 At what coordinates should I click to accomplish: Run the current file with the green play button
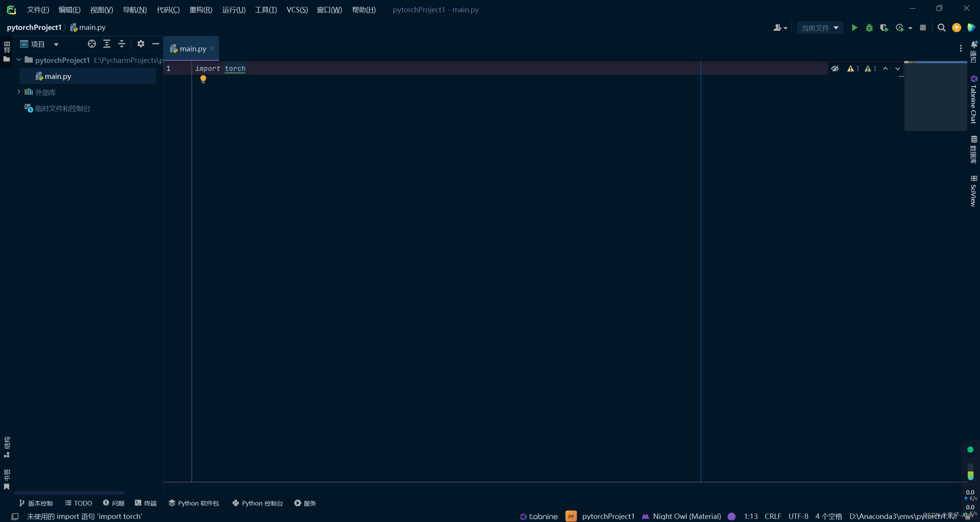[x=855, y=28]
